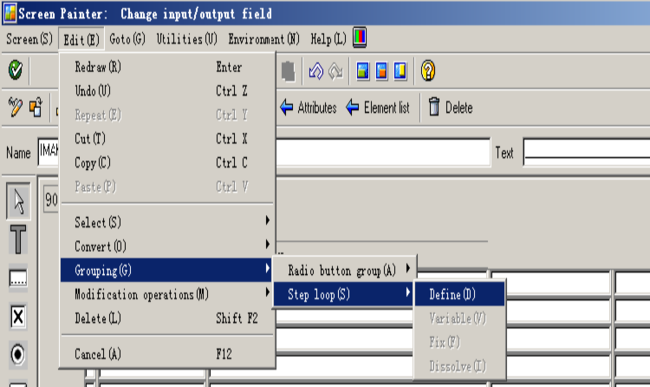
Task: Choose Undo(U) from the Edit menu
Action: tap(167, 91)
